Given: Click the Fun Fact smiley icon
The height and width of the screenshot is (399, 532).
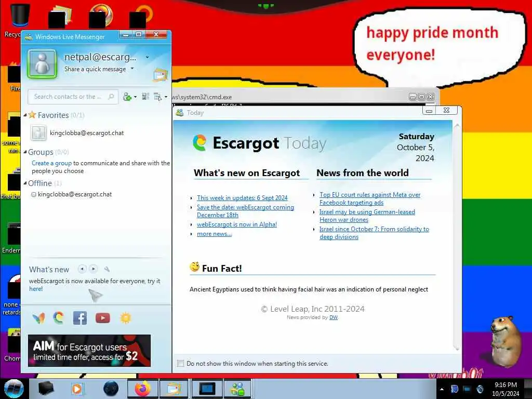Looking at the screenshot, I should point(195,267).
